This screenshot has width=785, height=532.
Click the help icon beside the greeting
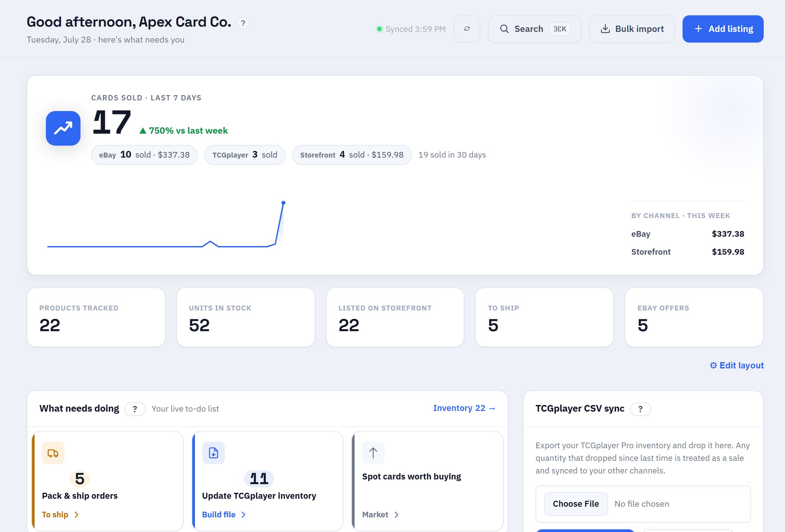tap(243, 23)
